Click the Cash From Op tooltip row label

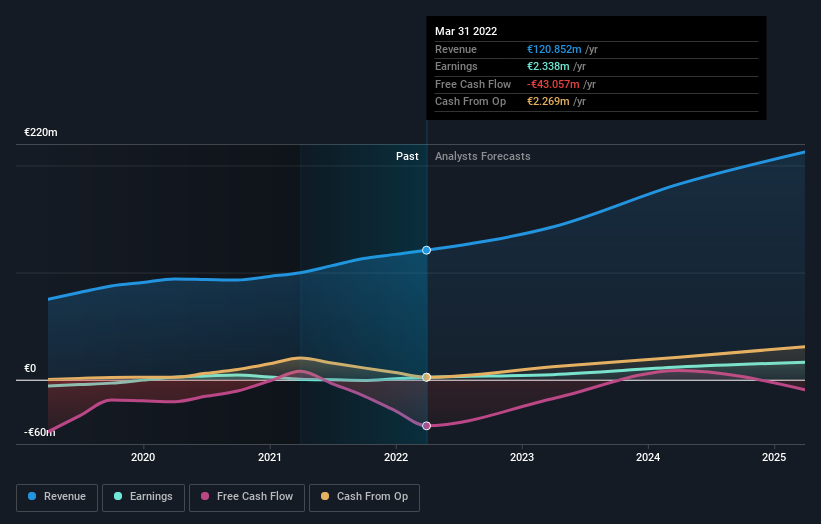(471, 102)
